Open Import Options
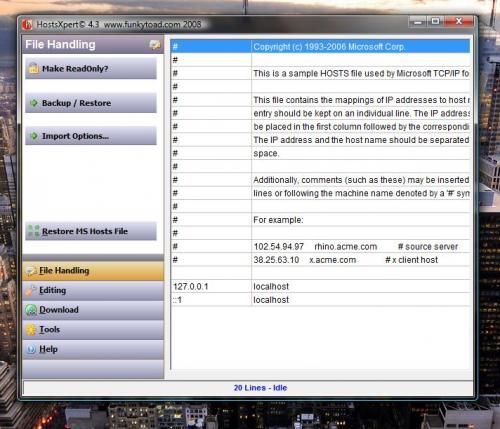 coord(91,136)
